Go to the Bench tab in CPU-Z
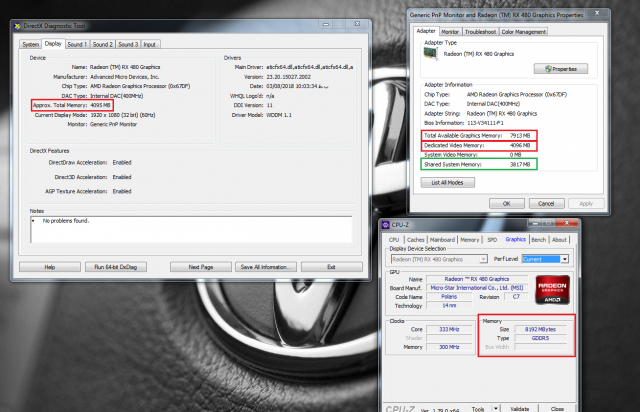Screen dimensions: 640x412 tap(537, 240)
